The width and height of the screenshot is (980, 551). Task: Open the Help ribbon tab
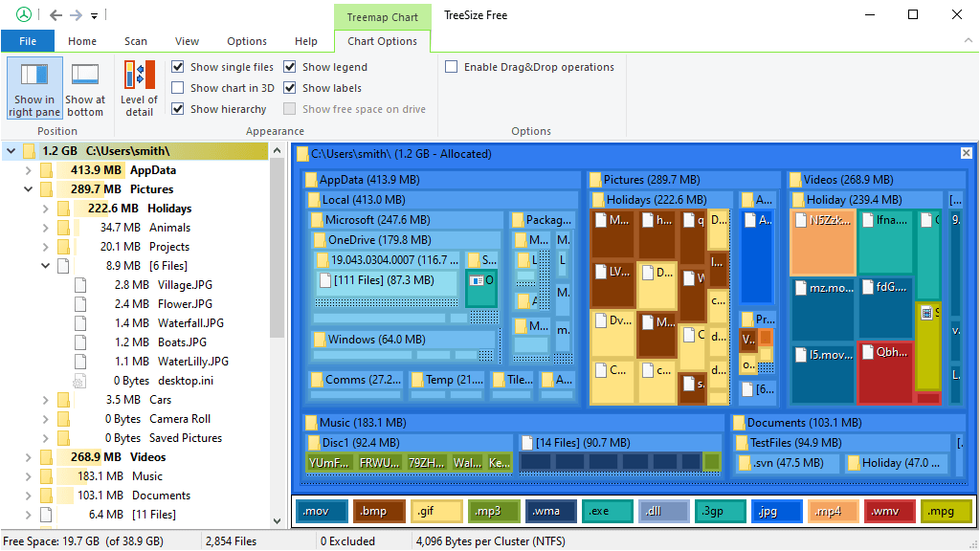(x=306, y=41)
